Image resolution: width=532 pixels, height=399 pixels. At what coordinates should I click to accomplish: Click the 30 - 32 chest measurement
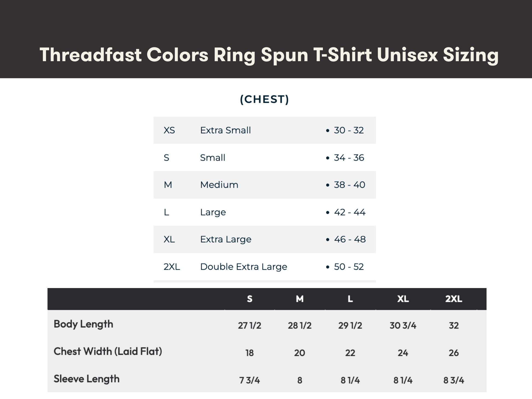click(x=349, y=130)
